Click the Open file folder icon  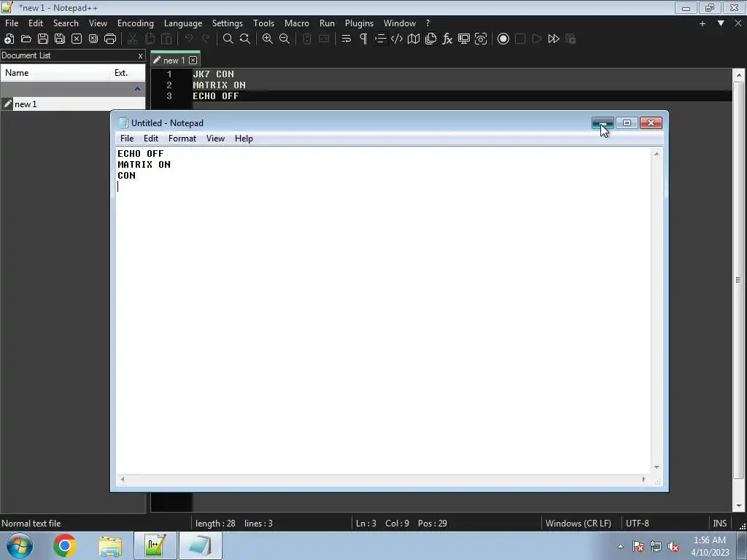[x=26, y=39]
